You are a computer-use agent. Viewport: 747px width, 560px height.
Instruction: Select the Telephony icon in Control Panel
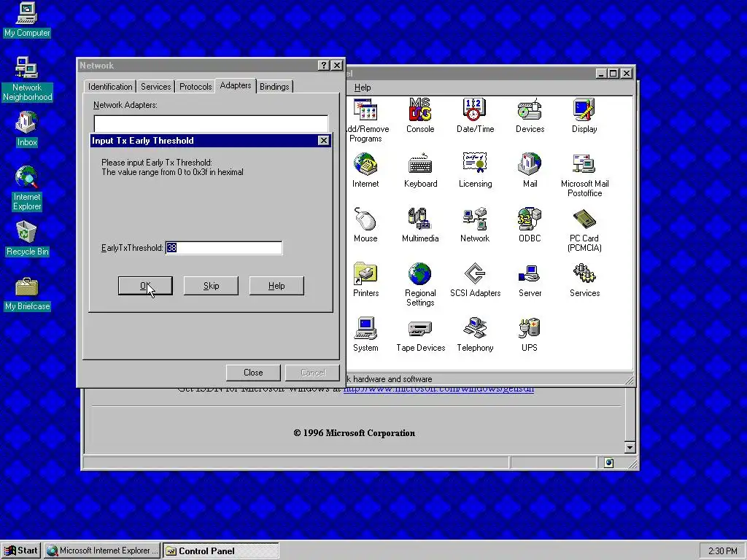pos(475,334)
